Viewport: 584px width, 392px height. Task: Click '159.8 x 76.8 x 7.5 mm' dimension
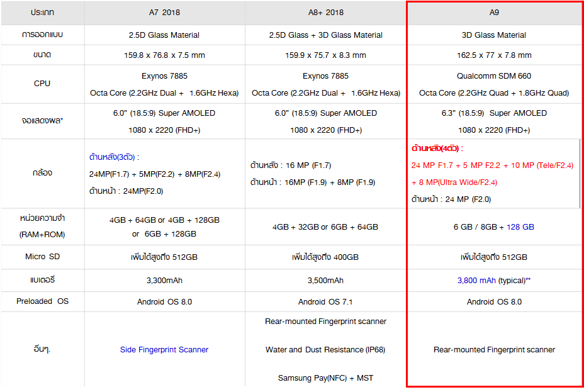pyautogui.click(x=164, y=55)
